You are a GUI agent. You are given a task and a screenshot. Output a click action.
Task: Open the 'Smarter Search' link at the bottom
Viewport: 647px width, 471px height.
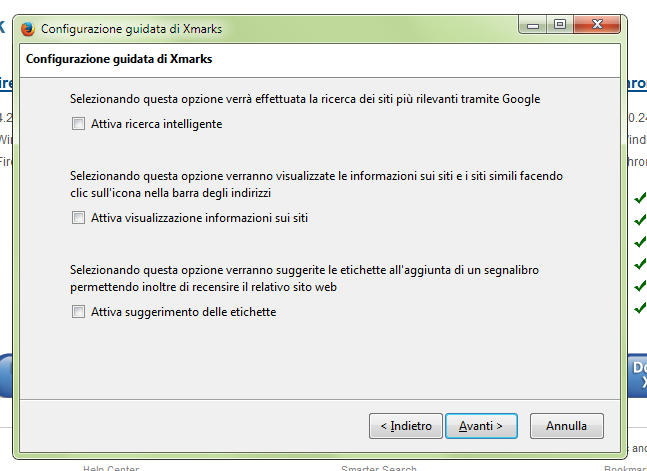[379, 467]
